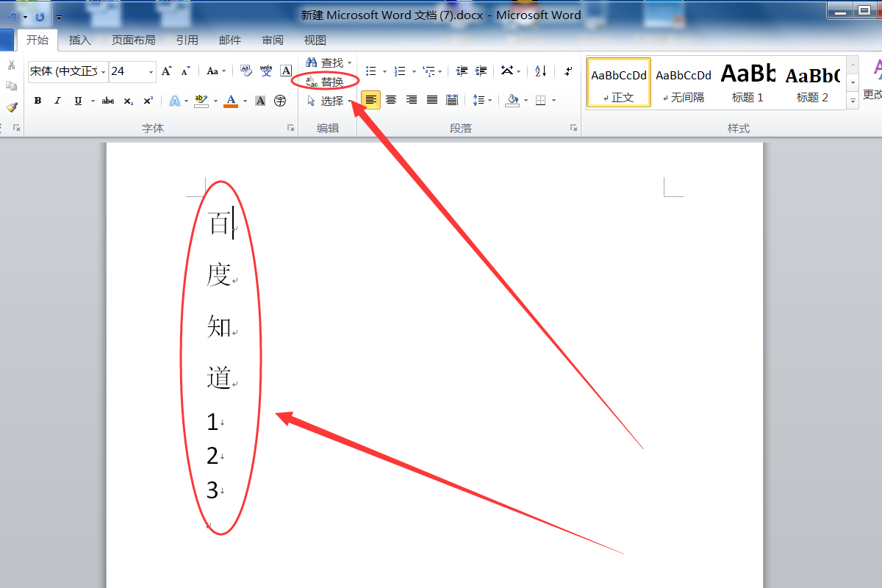
Task: Switch to the 审阅 (Review) tab
Action: tap(273, 40)
